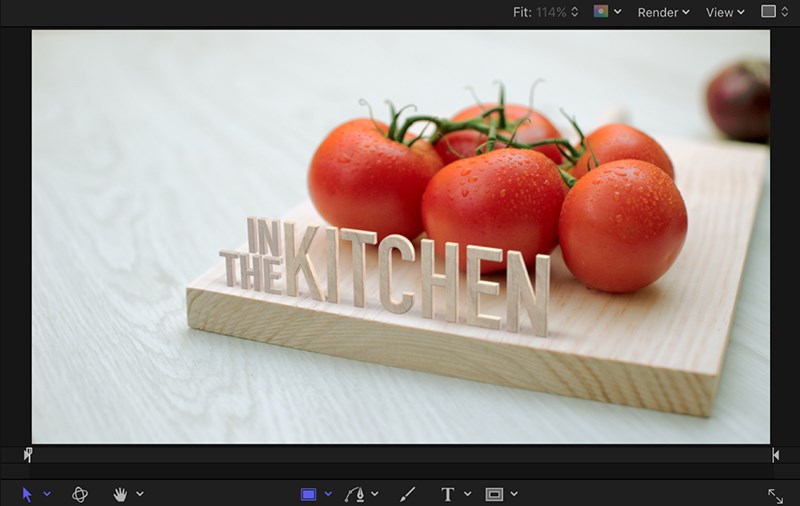Open the View menu

725,12
